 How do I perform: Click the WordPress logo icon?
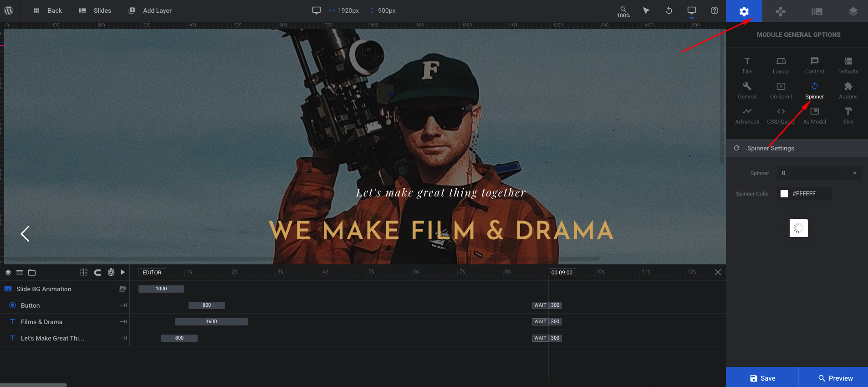click(9, 10)
